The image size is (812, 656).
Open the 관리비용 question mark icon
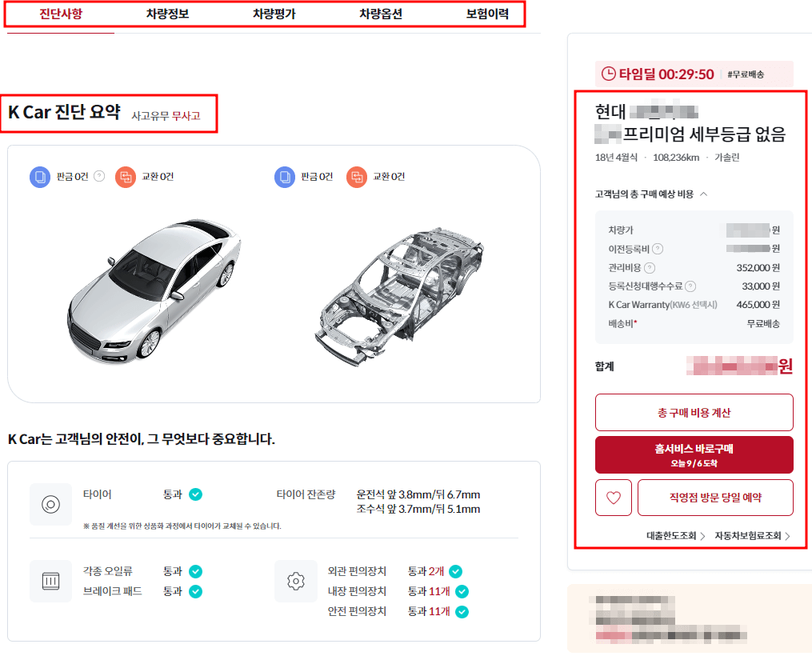pyautogui.click(x=650, y=267)
